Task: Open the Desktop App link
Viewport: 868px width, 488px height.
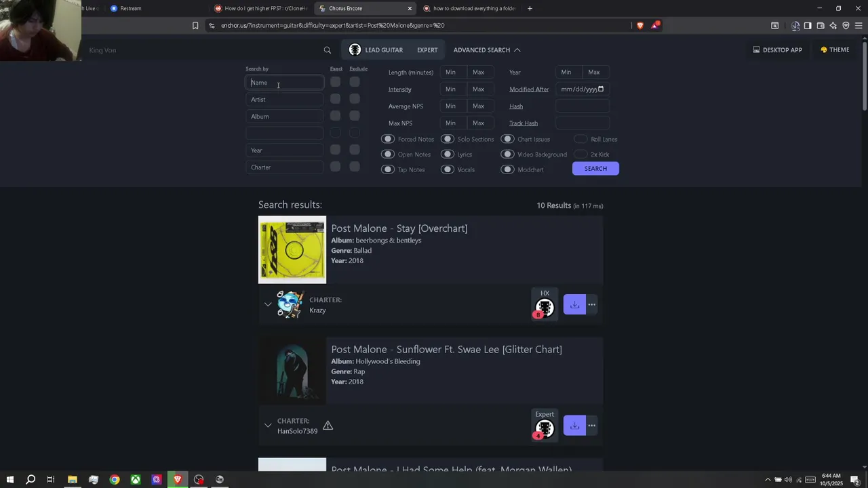Action: point(777,50)
